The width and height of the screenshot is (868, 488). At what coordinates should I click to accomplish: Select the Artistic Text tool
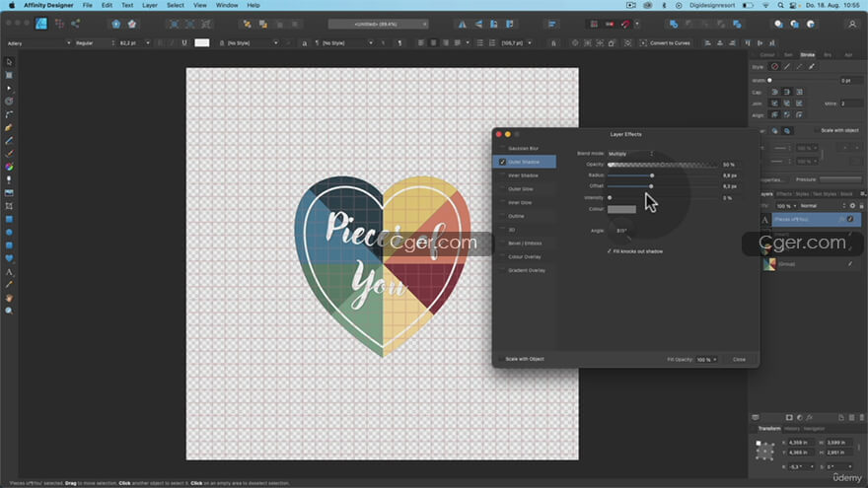[x=9, y=271]
